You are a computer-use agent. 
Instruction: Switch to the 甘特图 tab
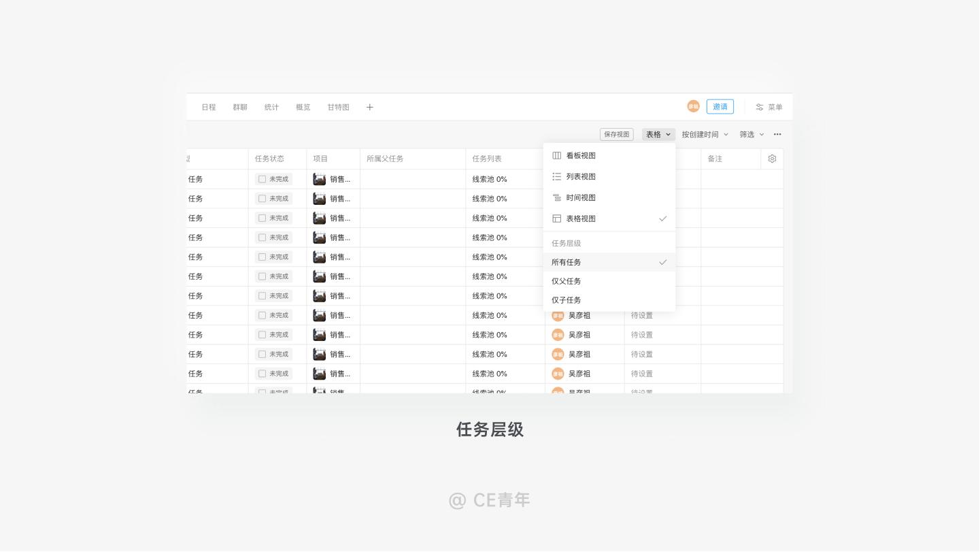coord(338,107)
